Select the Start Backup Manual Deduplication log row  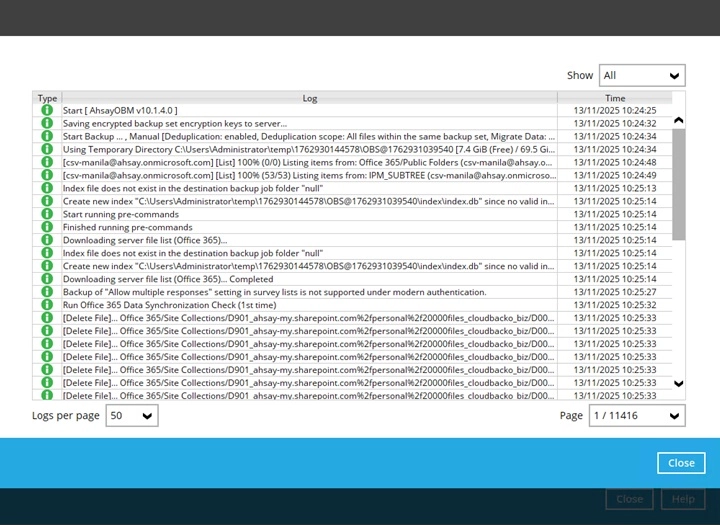tap(308, 136)
